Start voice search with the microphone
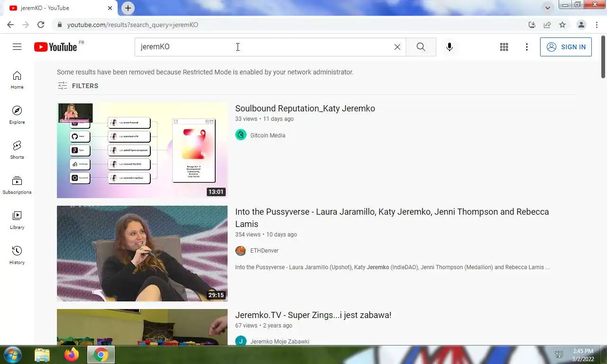Image resolution: width=607 pixels, height=364 pixels. 449,47
